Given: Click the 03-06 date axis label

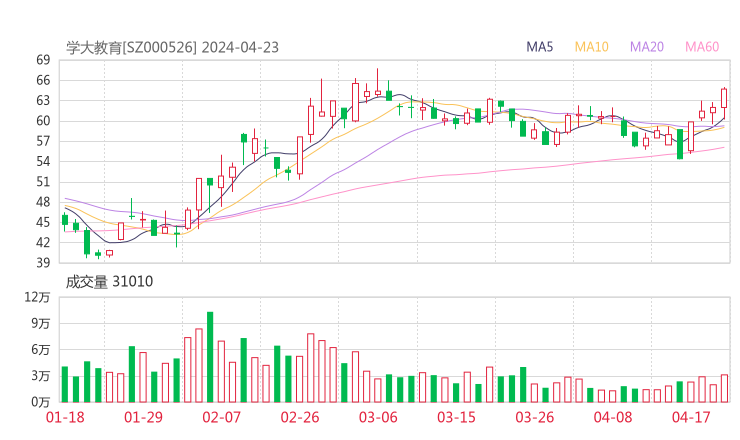Looking at the screenshot, I should coord(378,417).
